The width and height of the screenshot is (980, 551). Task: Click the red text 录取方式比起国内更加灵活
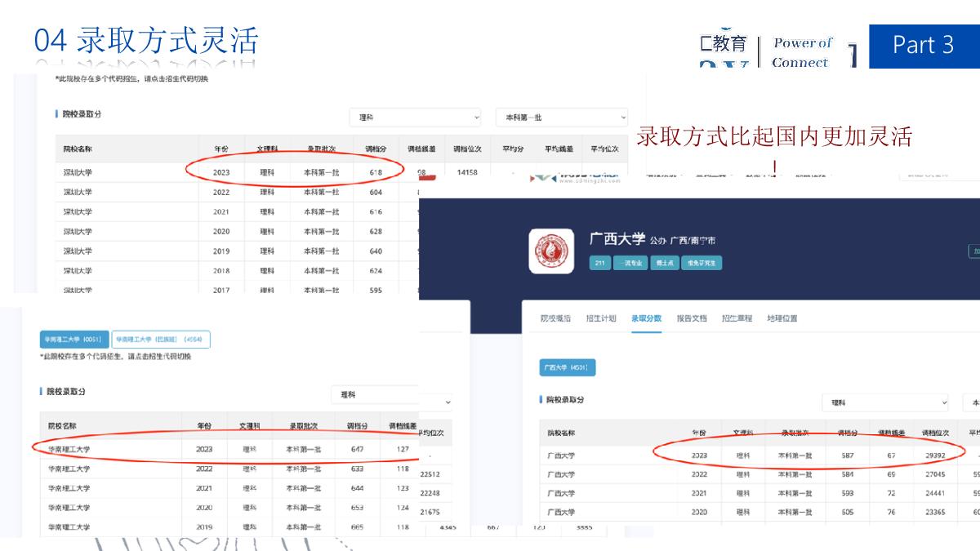tap(773, 136)
